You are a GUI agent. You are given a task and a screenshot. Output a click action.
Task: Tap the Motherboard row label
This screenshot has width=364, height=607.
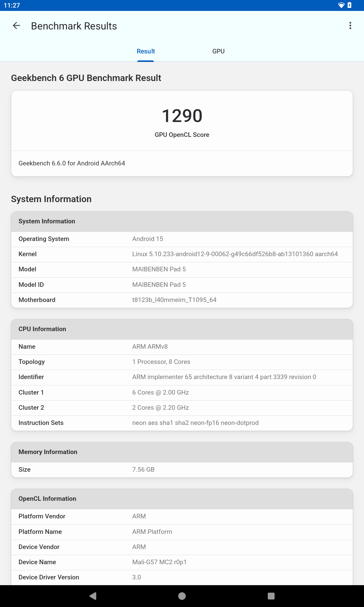[x=37, y=300]
